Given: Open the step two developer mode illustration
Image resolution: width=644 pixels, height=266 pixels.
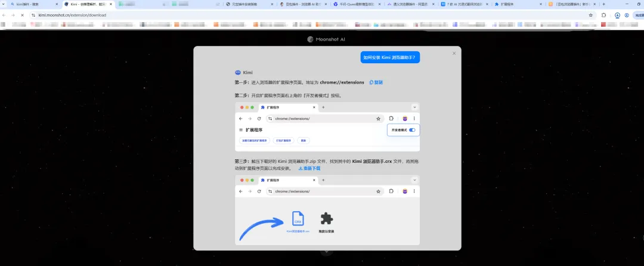Looking at the screenshot, I should (x=327, y=127).
